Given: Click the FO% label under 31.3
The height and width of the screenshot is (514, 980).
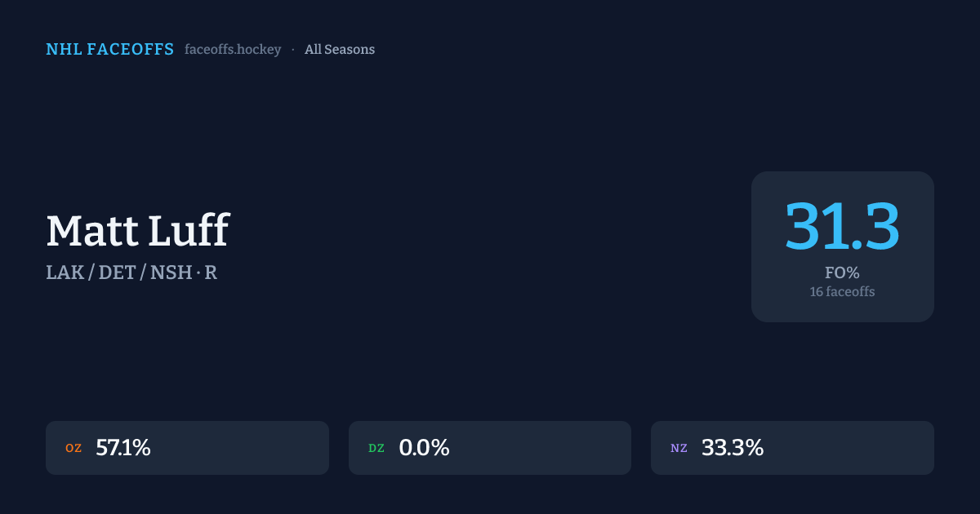Looking at the screenshot, I should [842, 273].
